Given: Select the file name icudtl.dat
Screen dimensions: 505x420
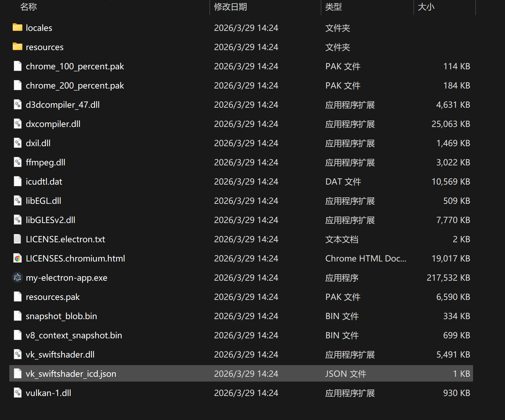Looking at the screenshot, I should 44,182.
